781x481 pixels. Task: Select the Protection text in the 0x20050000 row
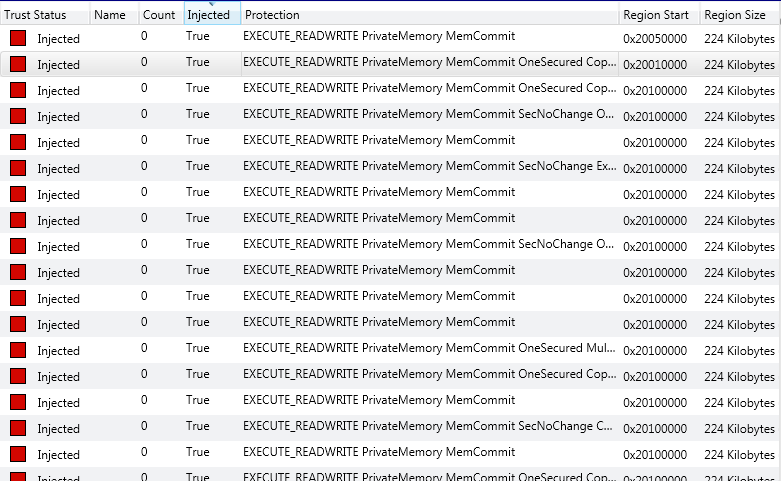pyautogui.click(x=379, y=36)
